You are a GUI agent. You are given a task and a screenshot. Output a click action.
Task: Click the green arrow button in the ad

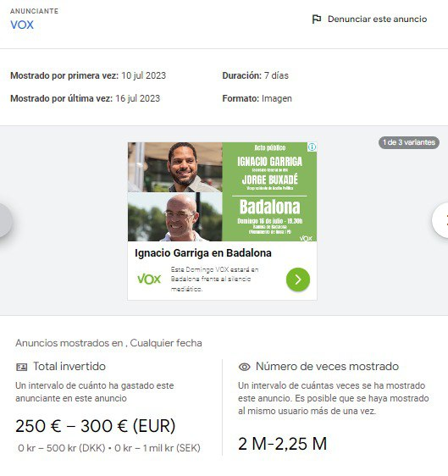(298, 280)
